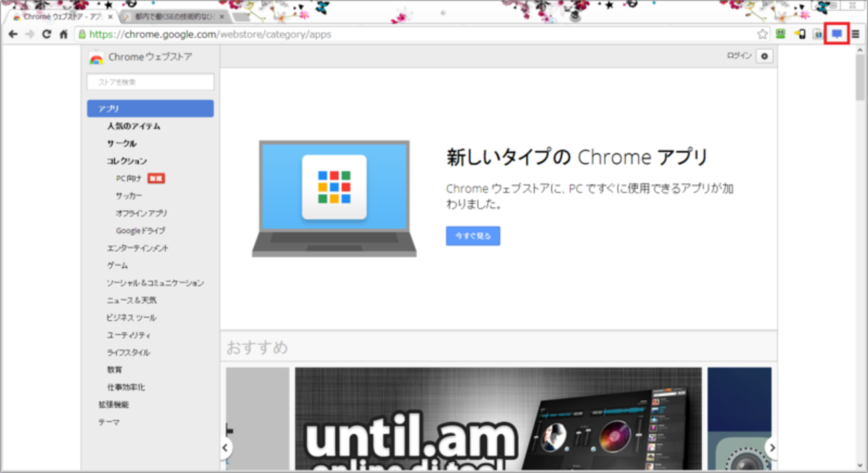Open the サッカー collection
The height and width of the screenshot is (473, 868).
pyautogui.click(x=129, y=195)
